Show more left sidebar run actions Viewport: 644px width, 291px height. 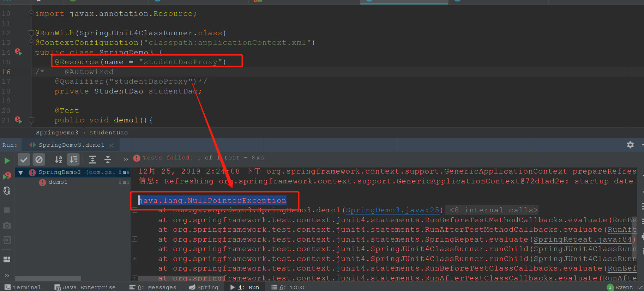7,275
